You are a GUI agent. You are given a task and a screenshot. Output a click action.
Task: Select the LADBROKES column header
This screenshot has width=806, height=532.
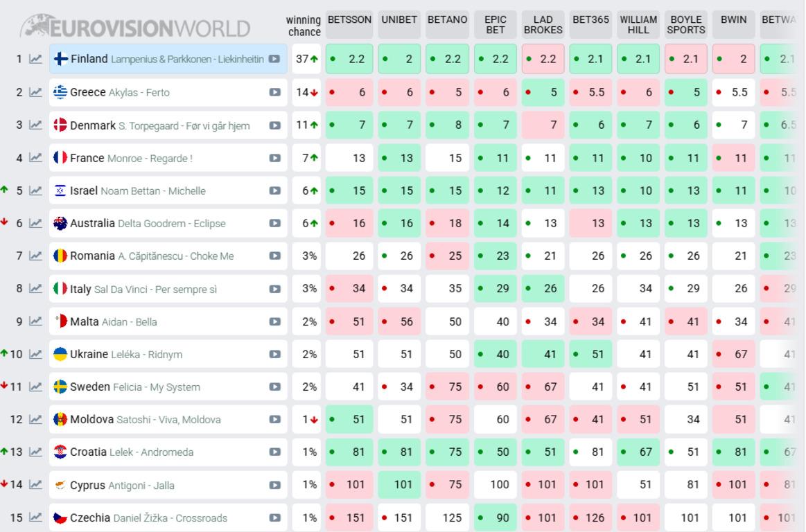(x=543, y=24)
